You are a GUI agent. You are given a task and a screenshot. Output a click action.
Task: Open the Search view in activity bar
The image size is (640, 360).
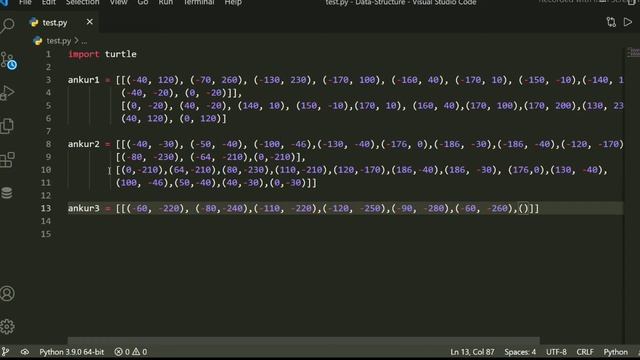(7, 26)
